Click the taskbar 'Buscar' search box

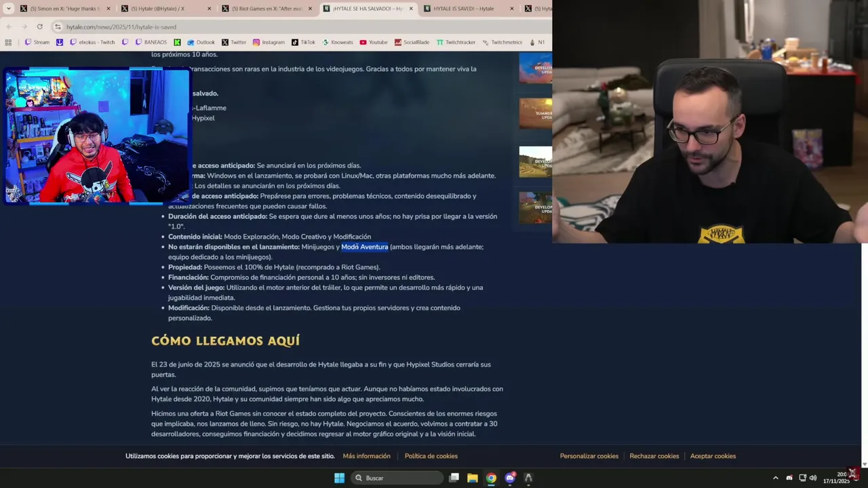397,478
